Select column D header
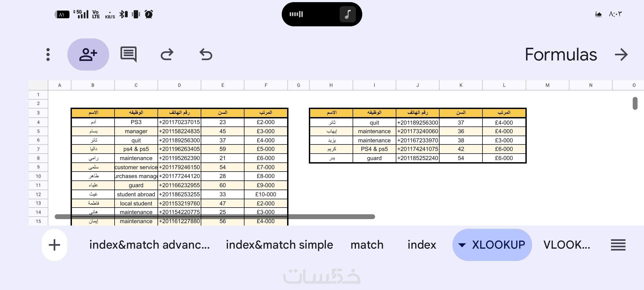 tap(179, 85)
